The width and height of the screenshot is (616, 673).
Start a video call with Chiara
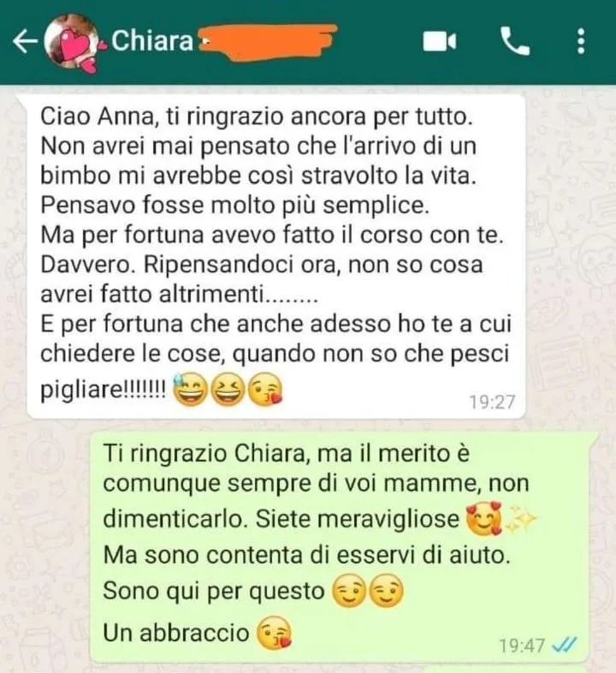(x=439, y=42)
